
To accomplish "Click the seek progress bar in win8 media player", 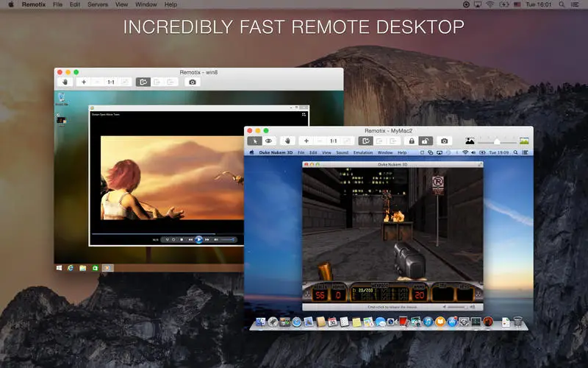I will click(168, 234).
